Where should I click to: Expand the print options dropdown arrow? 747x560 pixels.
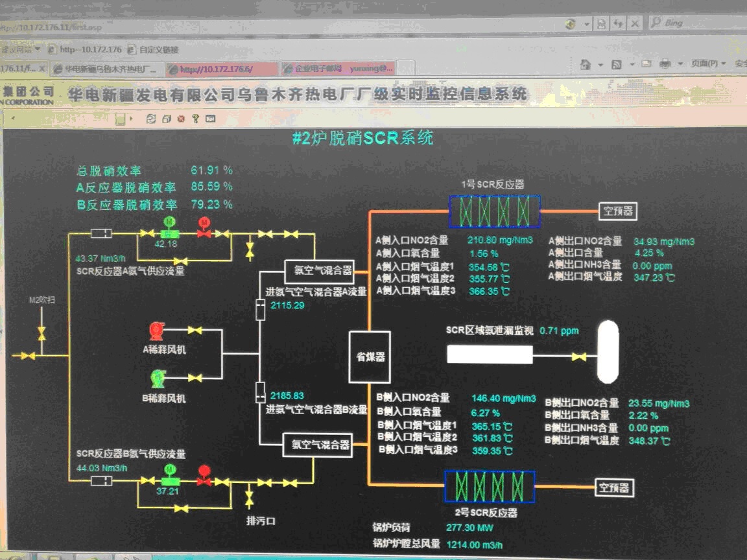[680, 64]
